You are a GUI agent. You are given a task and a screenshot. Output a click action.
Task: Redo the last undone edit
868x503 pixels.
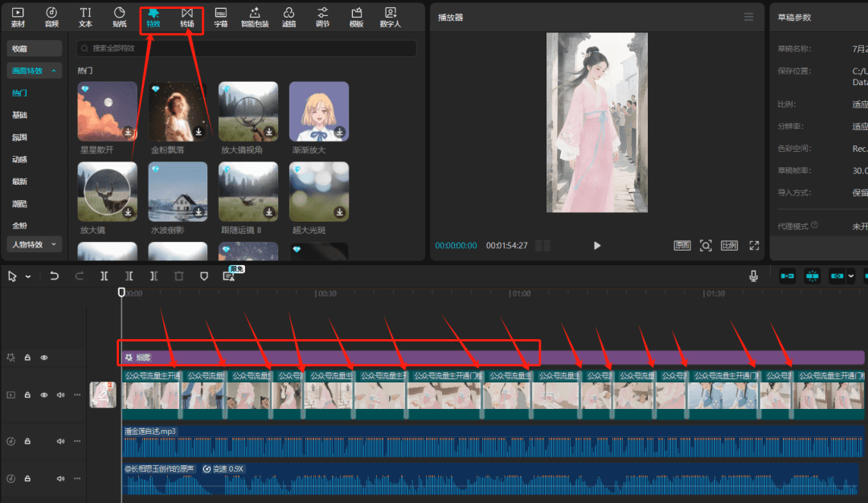point(79,276)
